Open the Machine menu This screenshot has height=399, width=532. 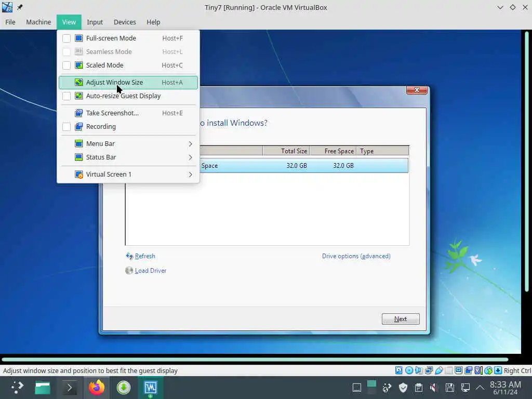[x=38, y=22]
